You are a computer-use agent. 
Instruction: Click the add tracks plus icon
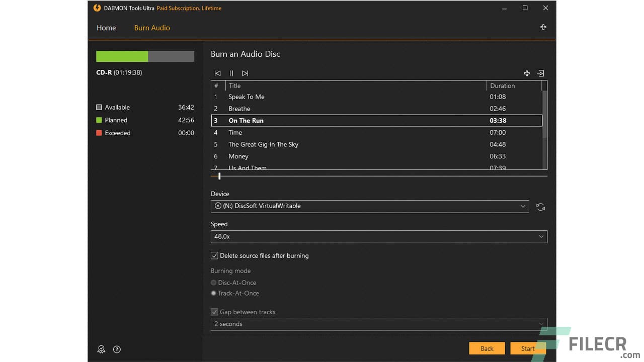[526, 73]
